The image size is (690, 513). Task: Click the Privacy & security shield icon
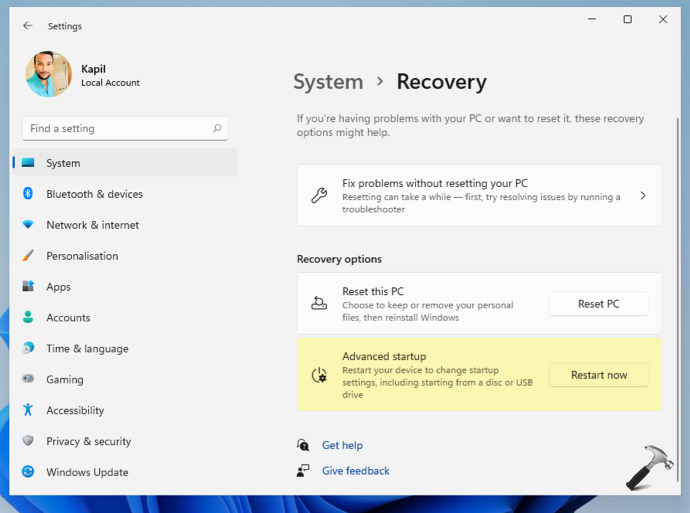28,442
